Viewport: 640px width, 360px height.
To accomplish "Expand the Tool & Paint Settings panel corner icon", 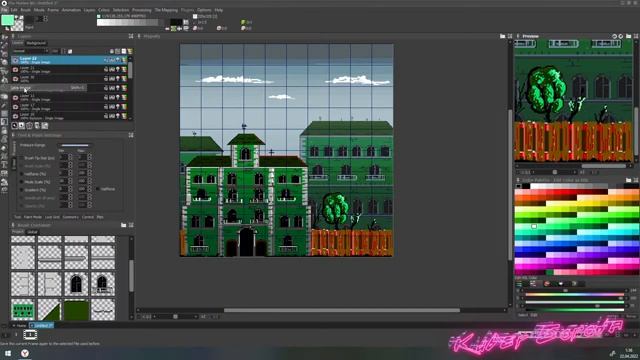I will [131, 135].
